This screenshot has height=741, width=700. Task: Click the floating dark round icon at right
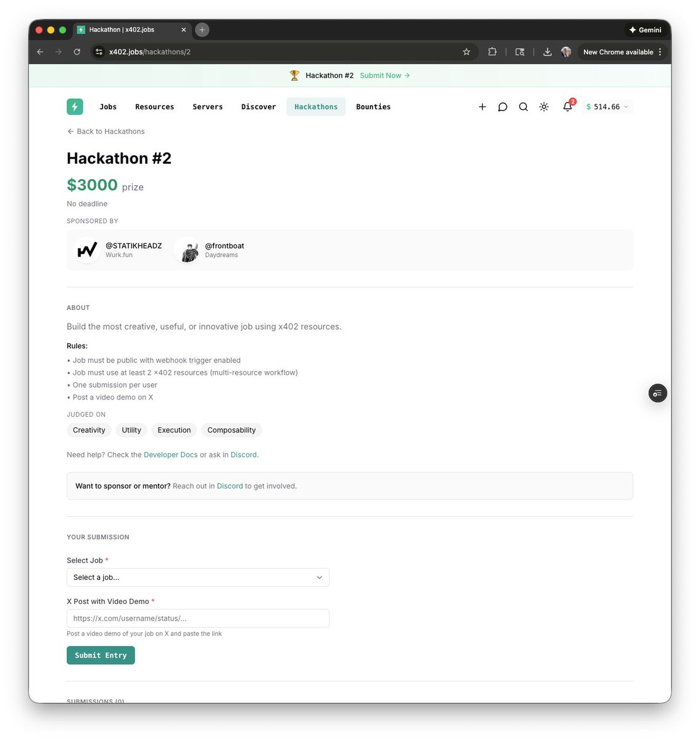658,393
